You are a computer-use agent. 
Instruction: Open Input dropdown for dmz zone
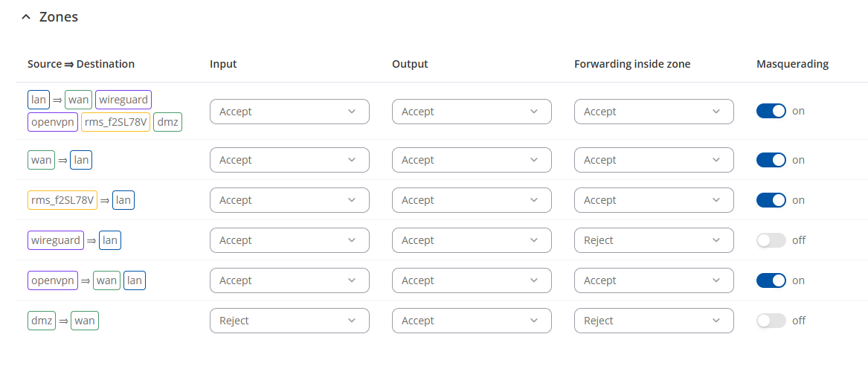(289, 321)
